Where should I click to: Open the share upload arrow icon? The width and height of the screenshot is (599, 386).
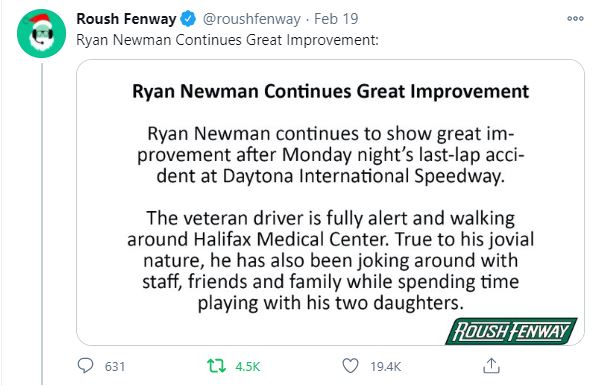[x=491, y=366]
